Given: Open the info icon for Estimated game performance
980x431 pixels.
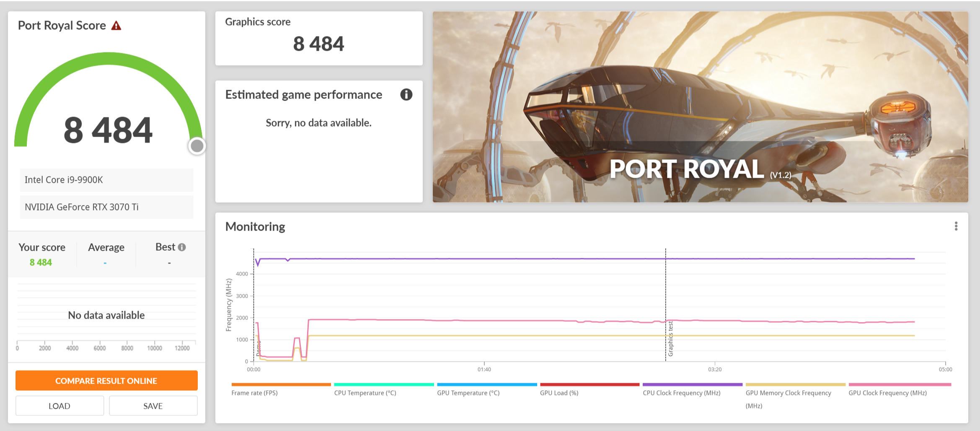Looking at the screenshot, I should (406, 94).
